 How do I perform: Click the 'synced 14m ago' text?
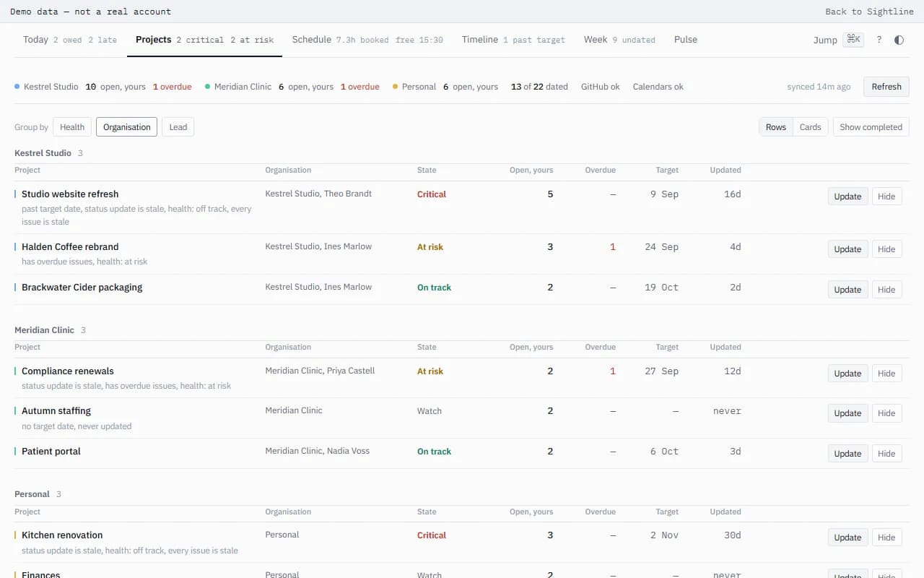coord(819,87)
